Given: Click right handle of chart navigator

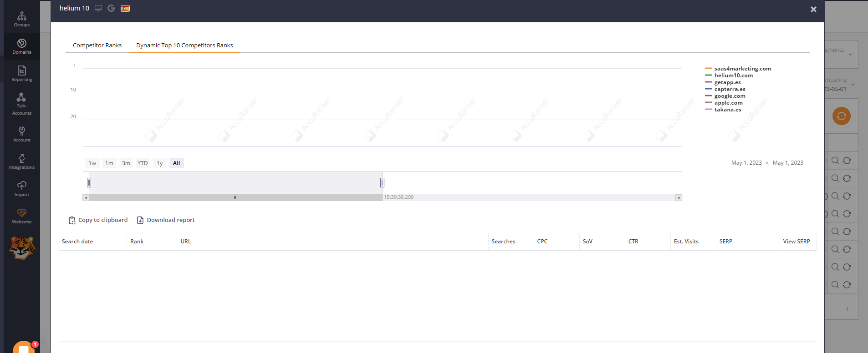Looking at the screenshot, I should [x=383, y=182].
